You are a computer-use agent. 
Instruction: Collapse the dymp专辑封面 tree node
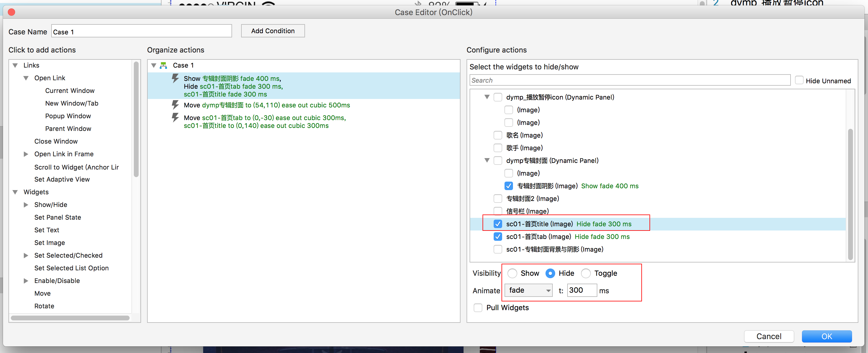(x=487, y=161)
